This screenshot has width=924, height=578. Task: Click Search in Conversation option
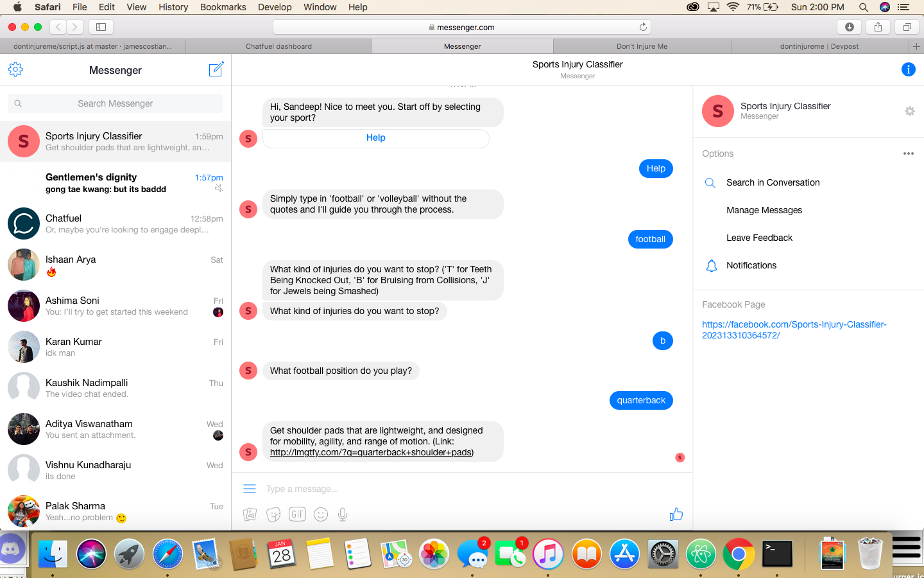(x=773, y=182)
